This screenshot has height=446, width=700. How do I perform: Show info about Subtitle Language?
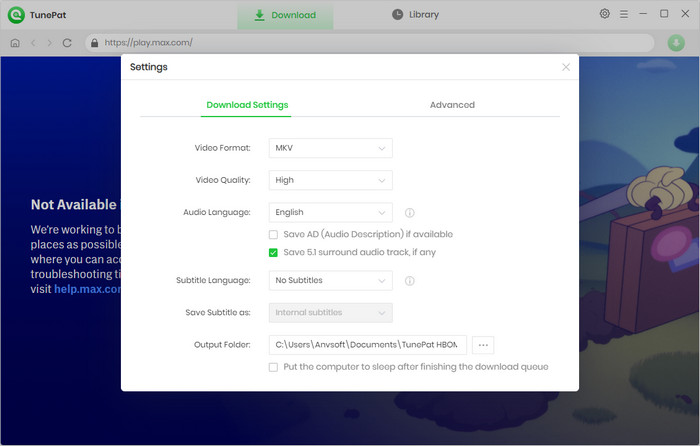(x=409, y=281)
